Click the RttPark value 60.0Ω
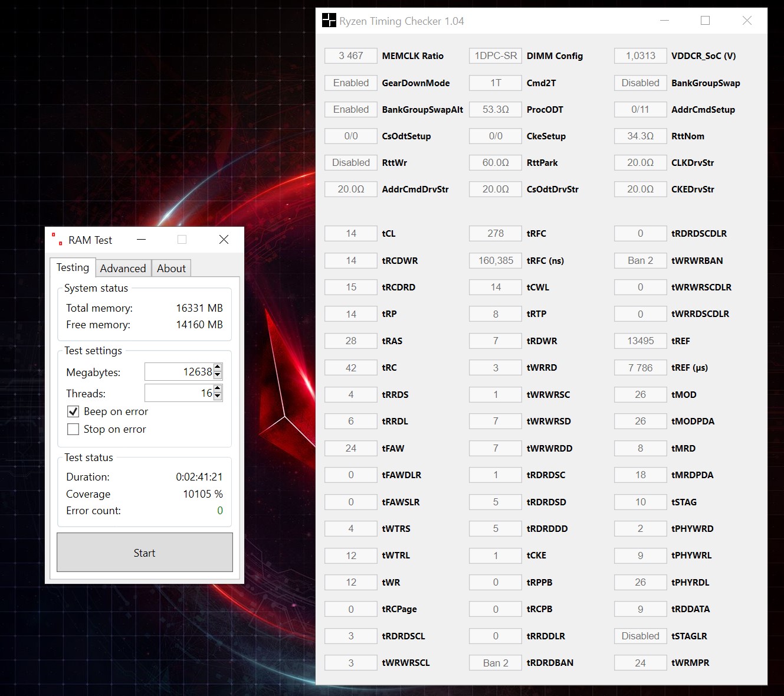 [496, 162]
